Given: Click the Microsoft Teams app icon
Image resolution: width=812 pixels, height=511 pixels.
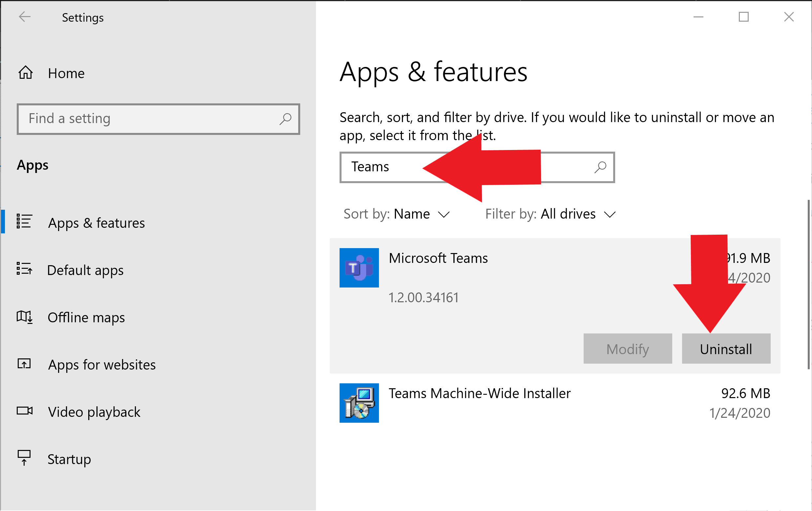Looking at the screenshot, I should tap(359, 267).
